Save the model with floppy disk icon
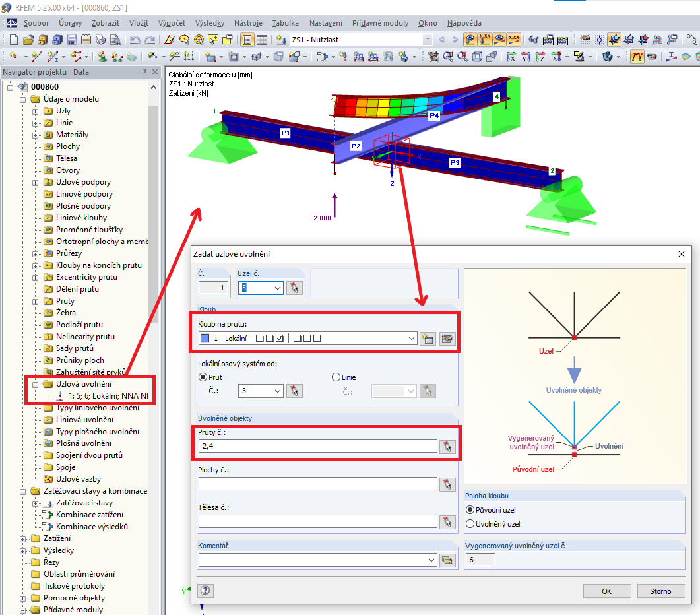 pos(71,40)
